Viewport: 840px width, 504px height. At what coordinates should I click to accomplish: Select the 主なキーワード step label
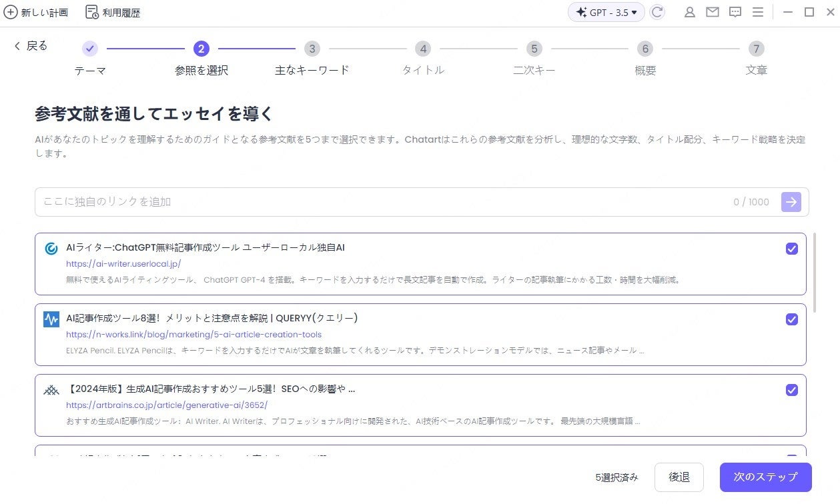[312, 70]
